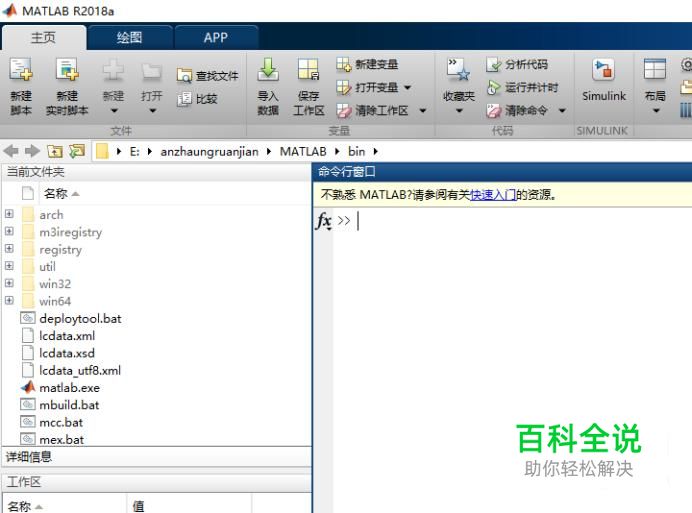Select mcc.bat in the file list

point(61,422)
